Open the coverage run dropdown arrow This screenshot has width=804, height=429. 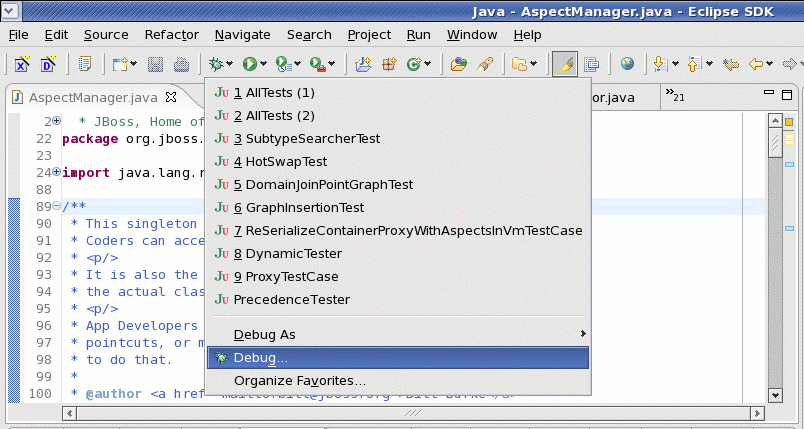click(297, 64)
